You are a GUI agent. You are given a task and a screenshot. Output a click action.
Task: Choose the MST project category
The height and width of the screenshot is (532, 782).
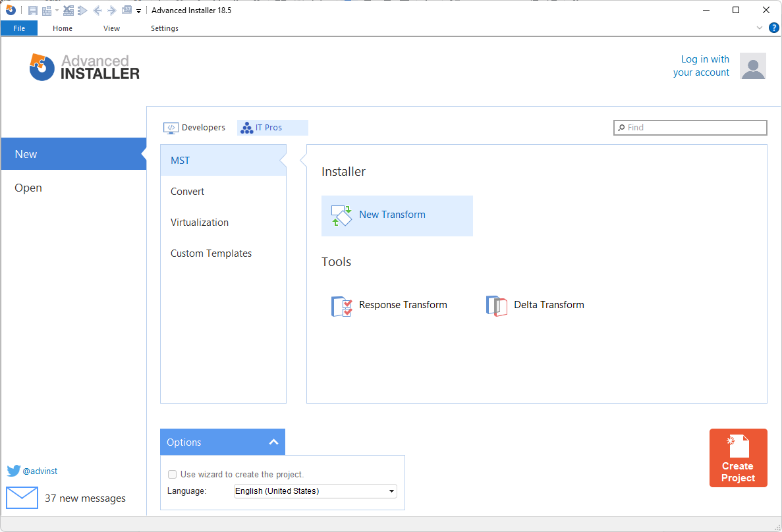[x=223, y=161]
